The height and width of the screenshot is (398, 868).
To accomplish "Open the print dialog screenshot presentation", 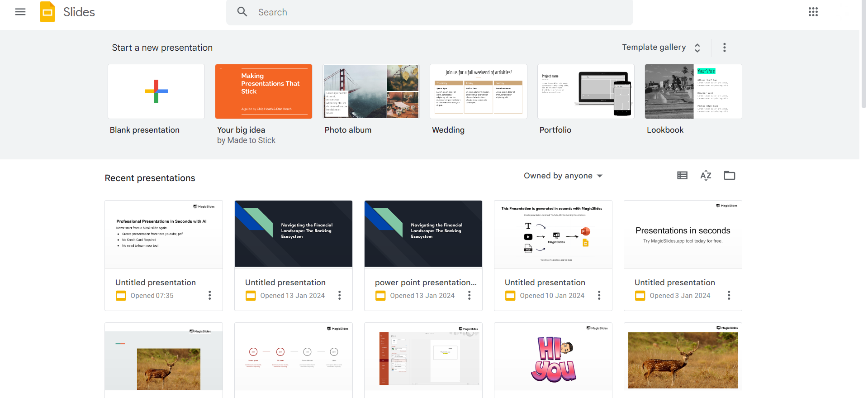I will (423, 357).
